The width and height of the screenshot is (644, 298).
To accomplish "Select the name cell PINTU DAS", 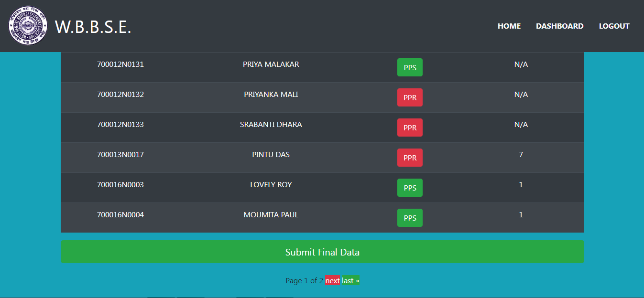I will [271, 155].
